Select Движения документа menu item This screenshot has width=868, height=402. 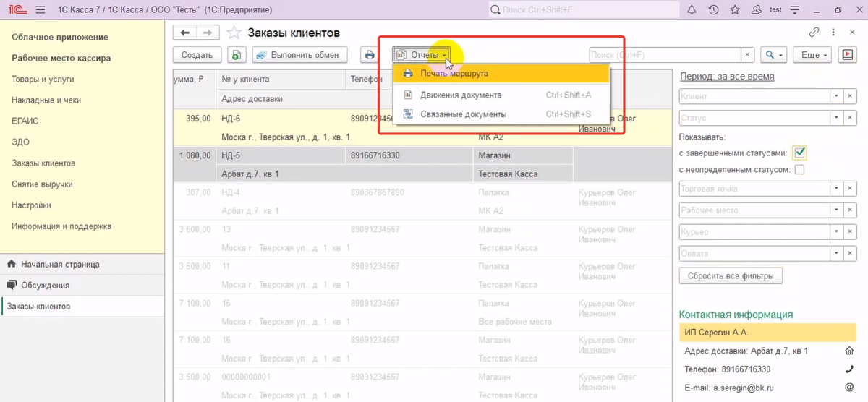click(x=501, y=95)
